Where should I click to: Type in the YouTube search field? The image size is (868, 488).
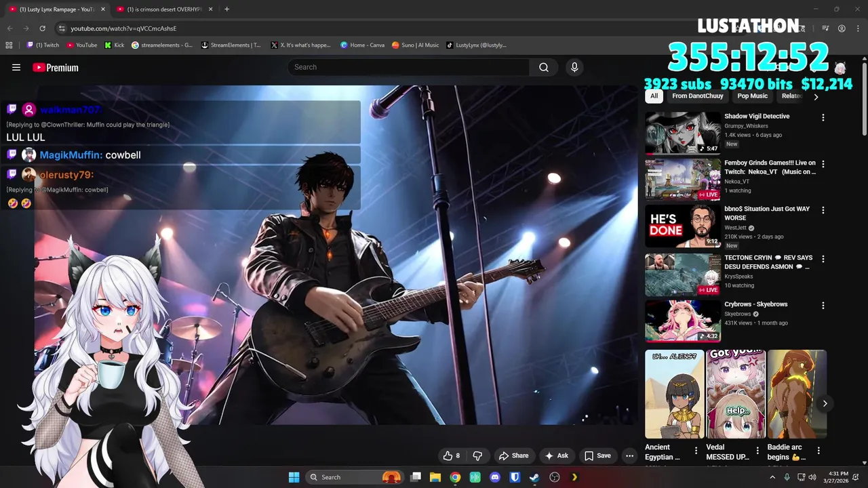pyautogui.click(x=408, y=67)
